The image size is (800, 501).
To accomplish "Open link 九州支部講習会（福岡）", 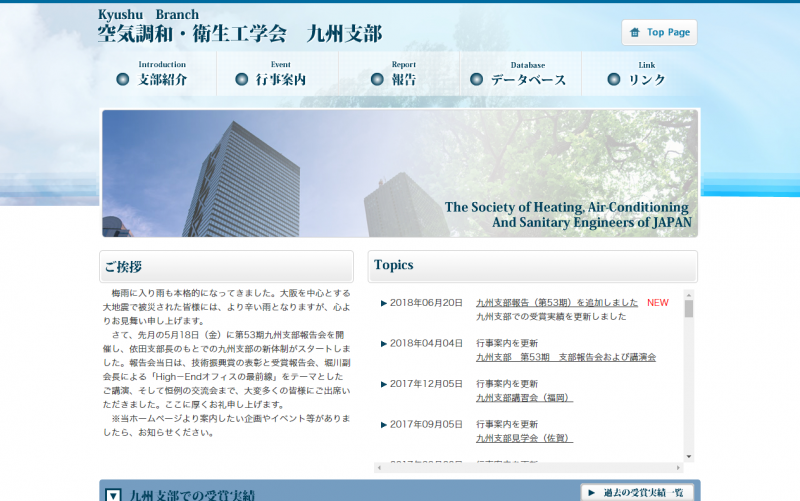I will [524, 397].
